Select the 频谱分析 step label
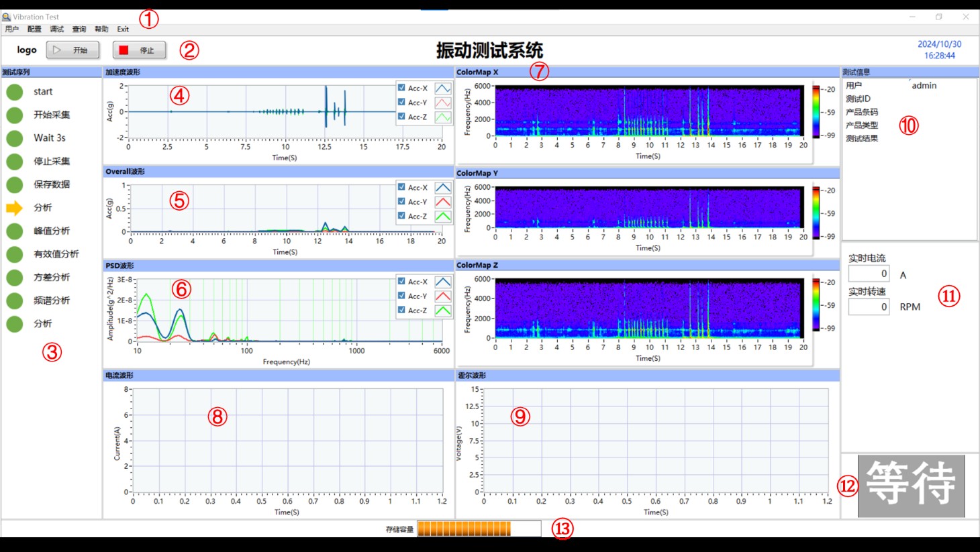Viewport: 980px width, 552px height. 52,300
